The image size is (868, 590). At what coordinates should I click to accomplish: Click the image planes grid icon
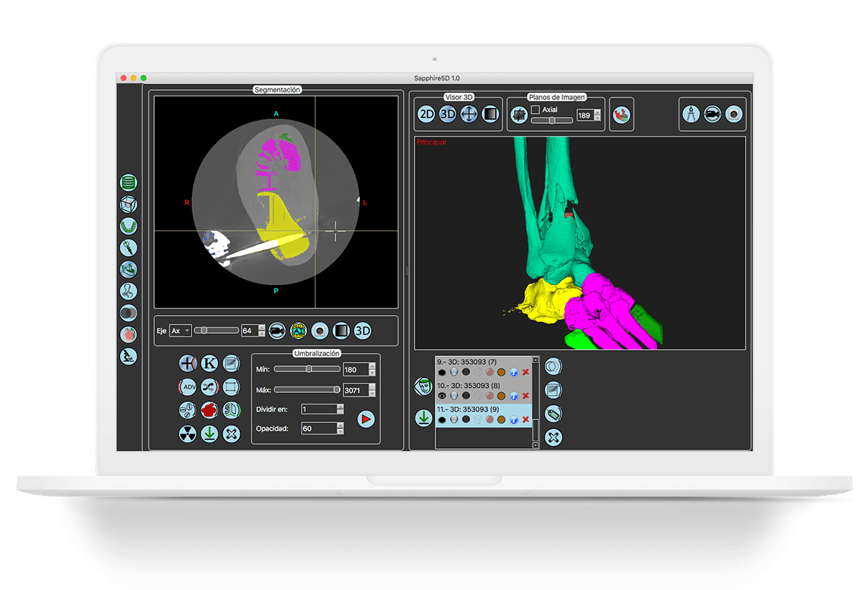point(519,114)
